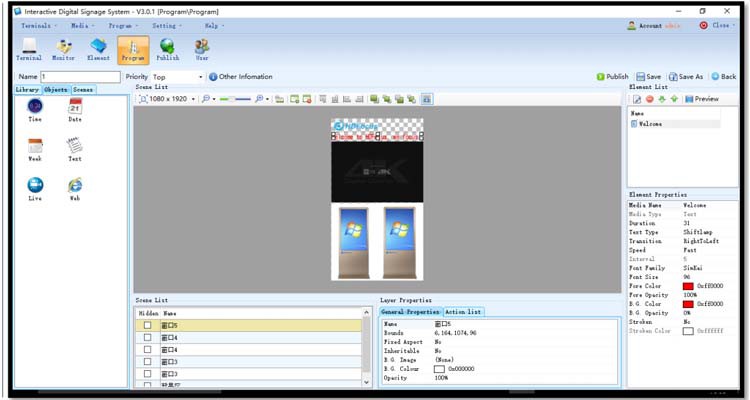
Task: Open the Media menu
Action: tap(82, 25)
